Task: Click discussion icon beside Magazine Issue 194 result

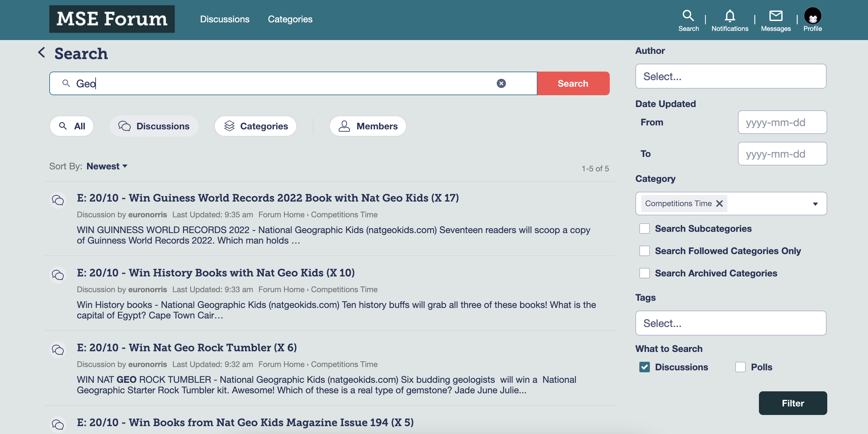Action: click(57, 424)
